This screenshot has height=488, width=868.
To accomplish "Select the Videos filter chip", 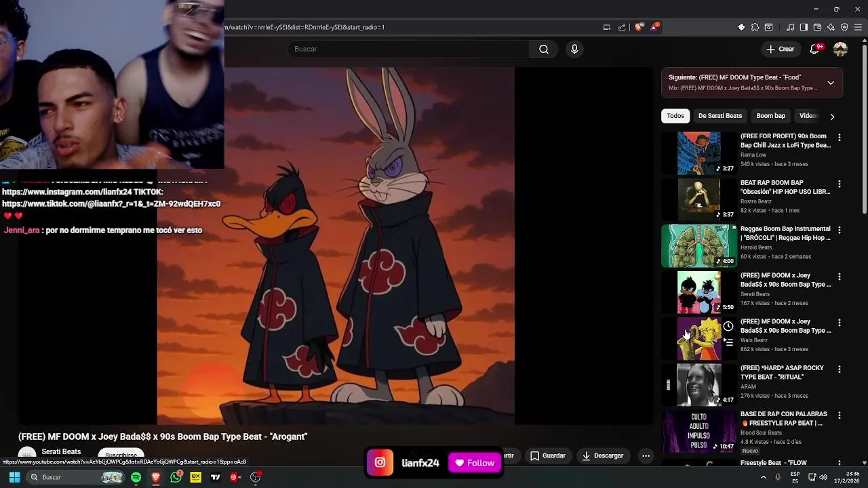I will (x=808, y=116).
